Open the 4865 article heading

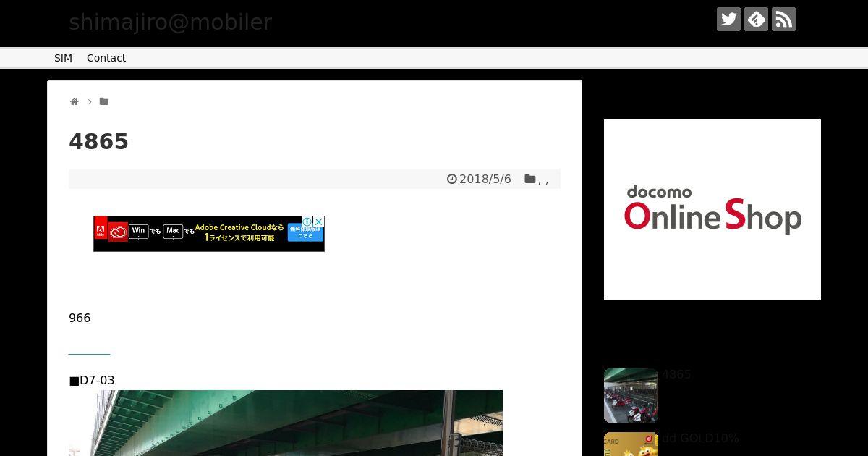[98, 142]
